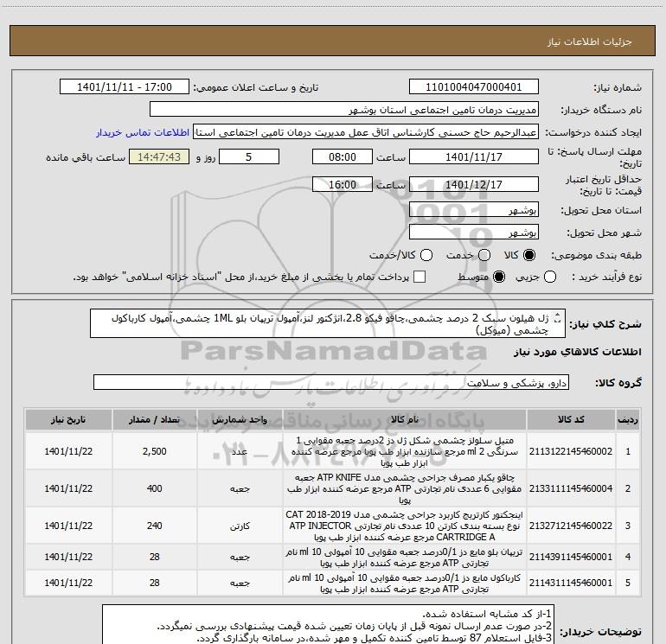This screenshot has height=644, width=666.
Task: Click product code 2132712145460022
Action: pos(571,526)
